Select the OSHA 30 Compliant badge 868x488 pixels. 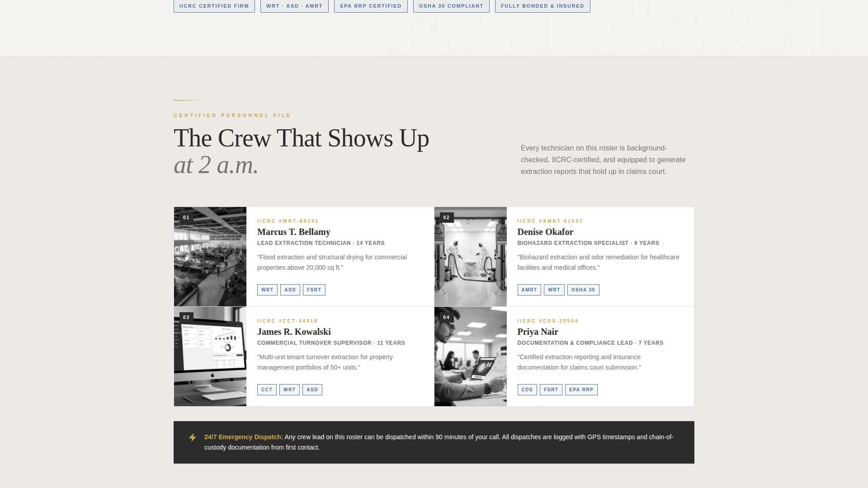click(451, 6)
